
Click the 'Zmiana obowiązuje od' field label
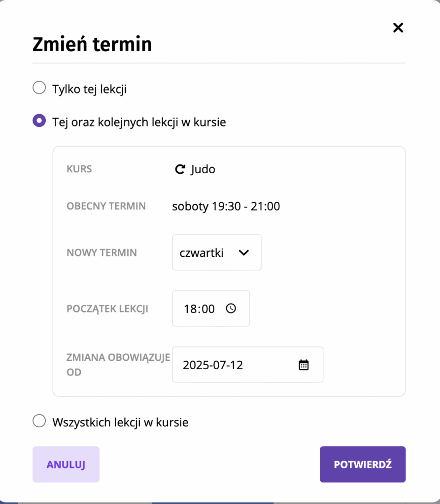point(118,365)
